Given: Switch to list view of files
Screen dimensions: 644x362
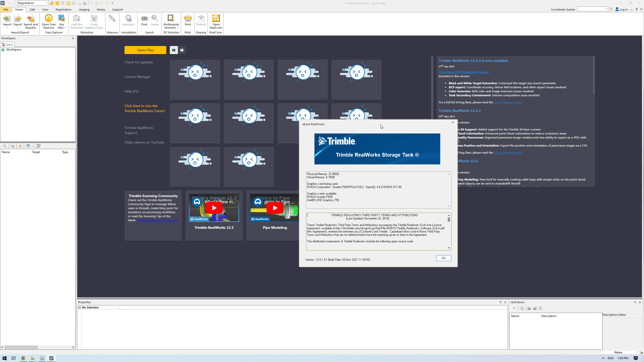Looking at the screenshot, I should (x=182, y=50).
